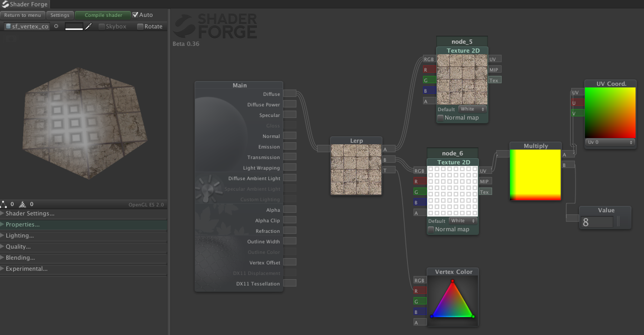Click the Value node field showing 8
This screenshot has height=335, width=644.
597,222
